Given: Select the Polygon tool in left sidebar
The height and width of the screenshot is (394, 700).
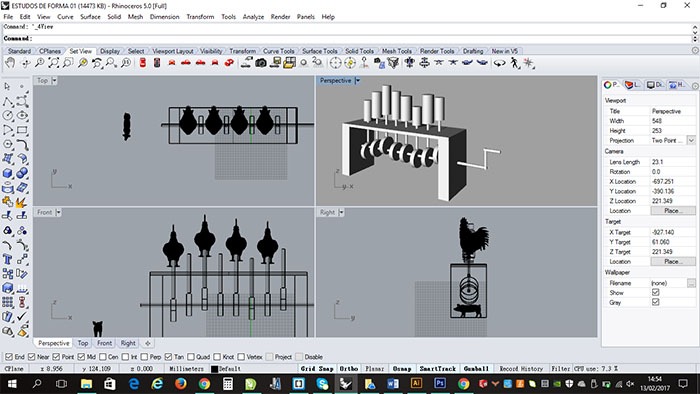Looking at the screenshot, I should pyautogui.click(x=8, y=145).
